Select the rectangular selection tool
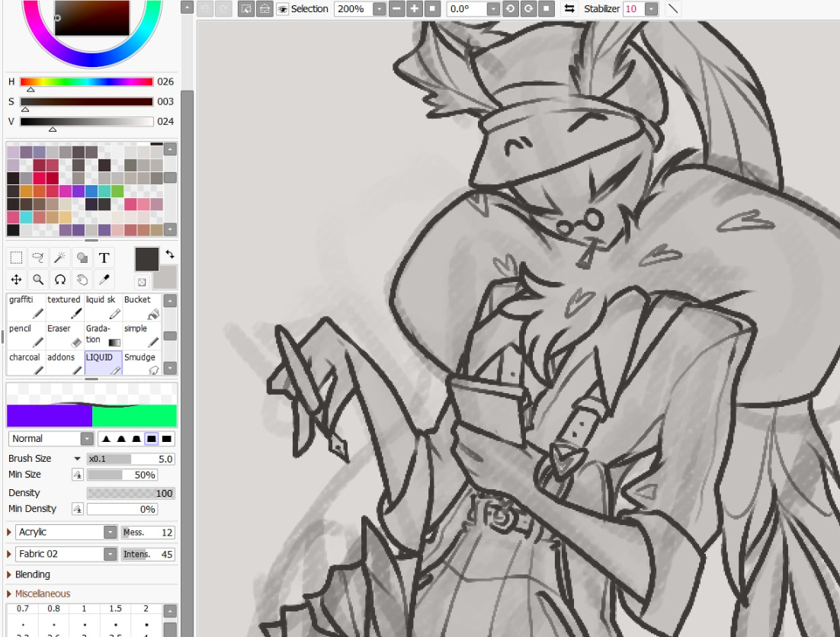This screenshot has width=840, height=637. coord(16,258)
